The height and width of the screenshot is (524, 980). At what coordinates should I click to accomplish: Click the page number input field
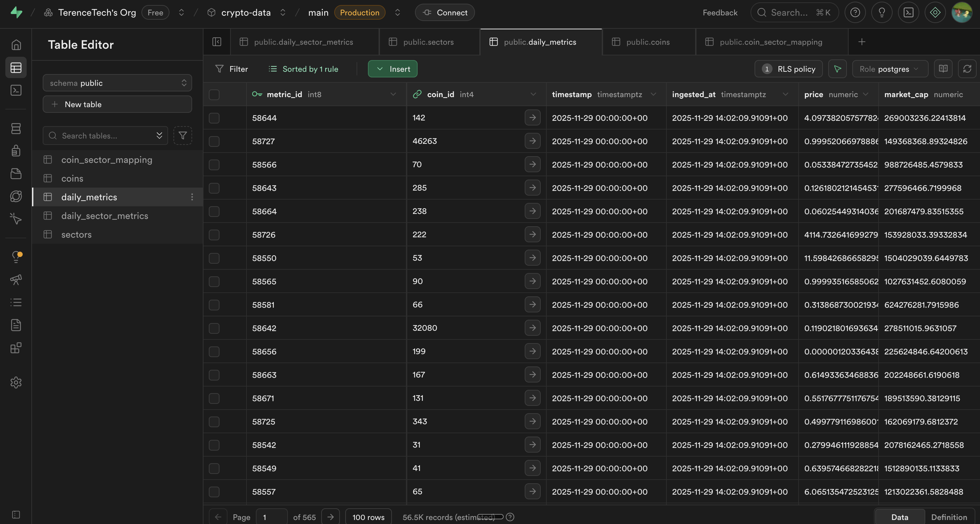coord(271,517)
